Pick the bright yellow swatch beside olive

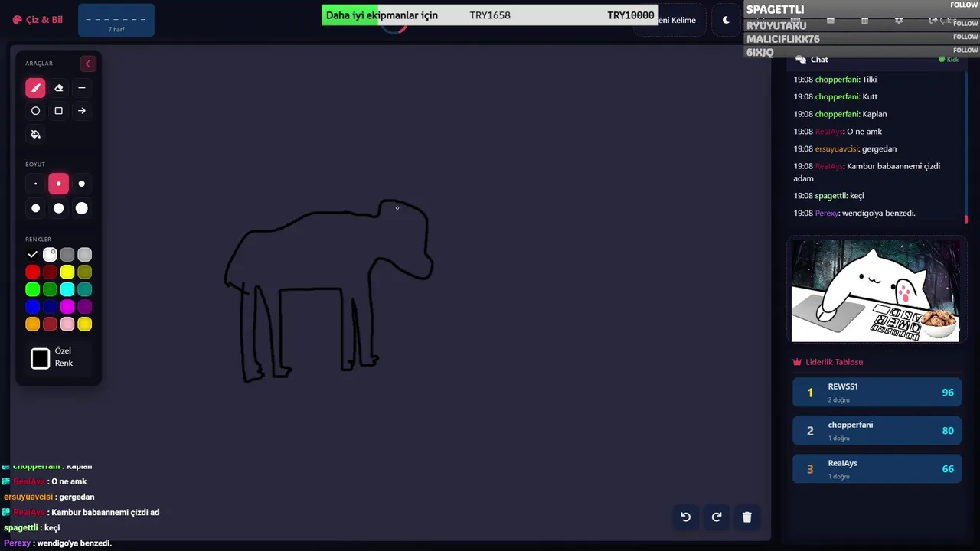coord(67,272)
